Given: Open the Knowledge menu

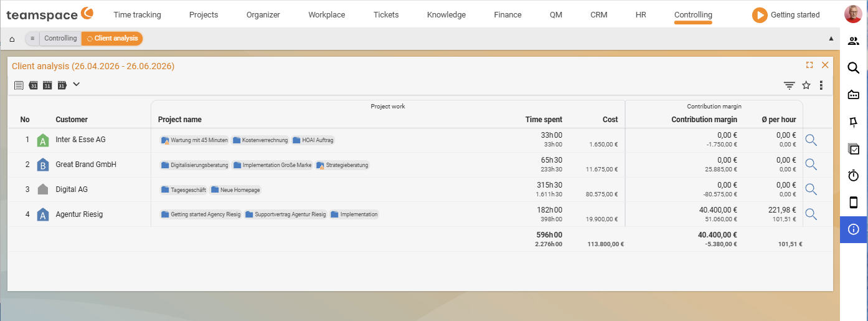Looking at the screenshot, I should tap(446, 14).
